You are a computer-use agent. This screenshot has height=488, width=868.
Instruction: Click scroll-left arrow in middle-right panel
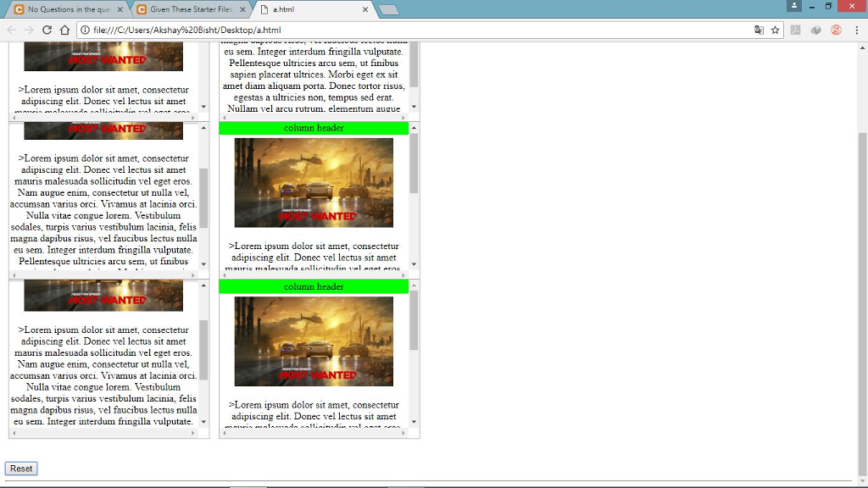(224, 275)
